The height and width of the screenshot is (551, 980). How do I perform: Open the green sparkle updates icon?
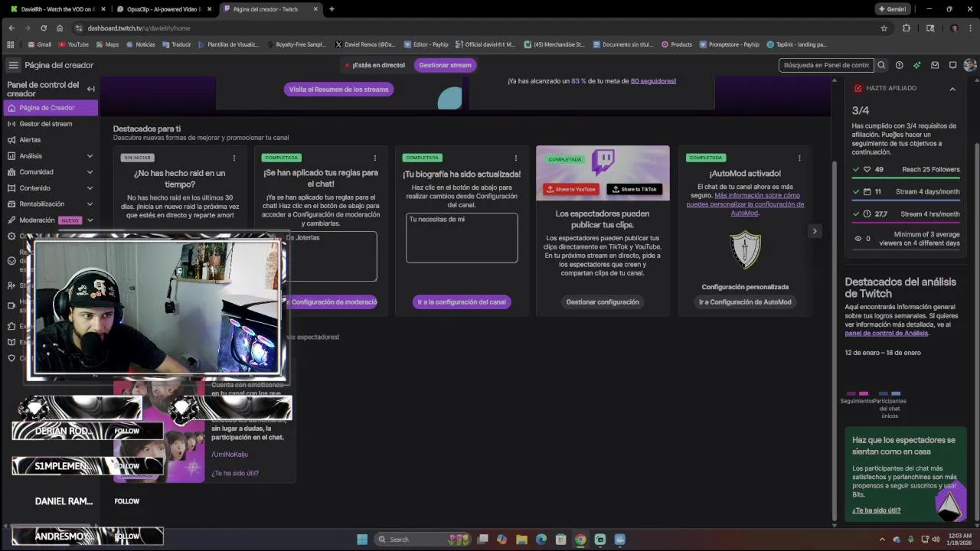[917, 65]
